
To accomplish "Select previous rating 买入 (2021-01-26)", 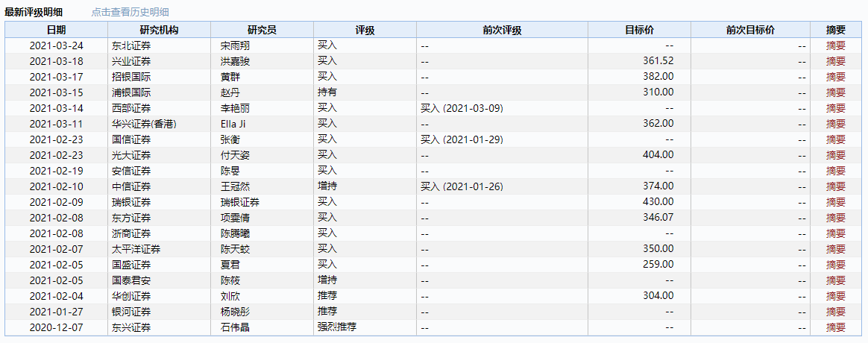I will tap(462, 186).
